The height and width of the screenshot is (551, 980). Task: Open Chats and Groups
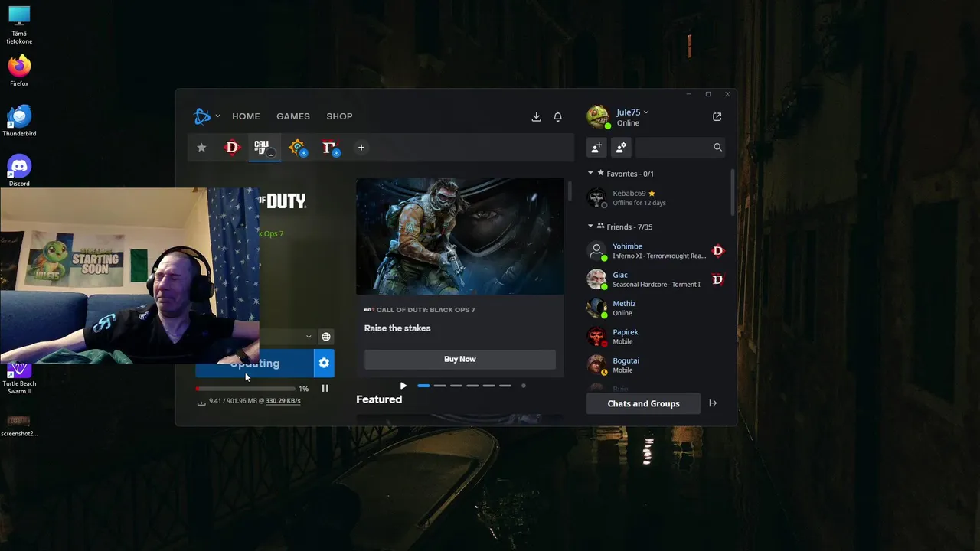[x=643, y=403]
